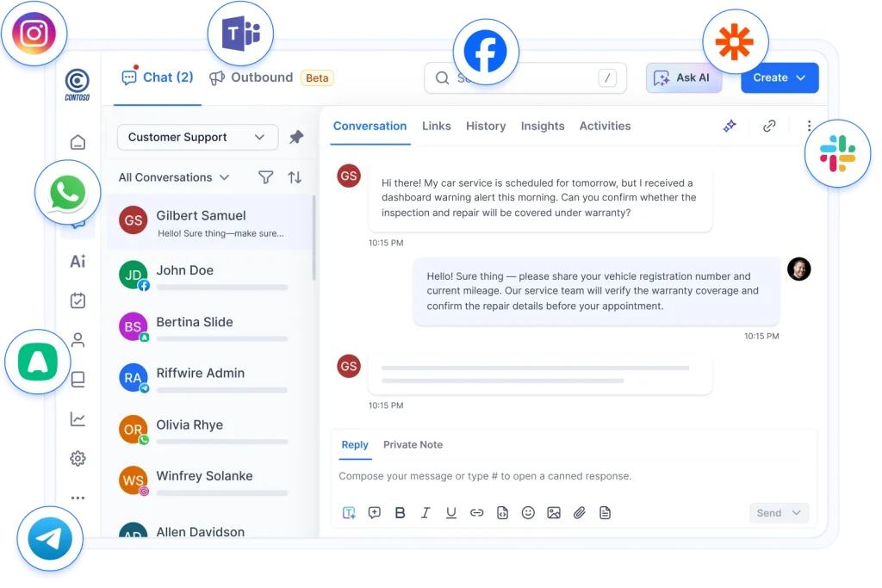This screenshot has width=882, height=588.
Task: Open Gilbert Samuel conversation
Action: tap(208, 223)
